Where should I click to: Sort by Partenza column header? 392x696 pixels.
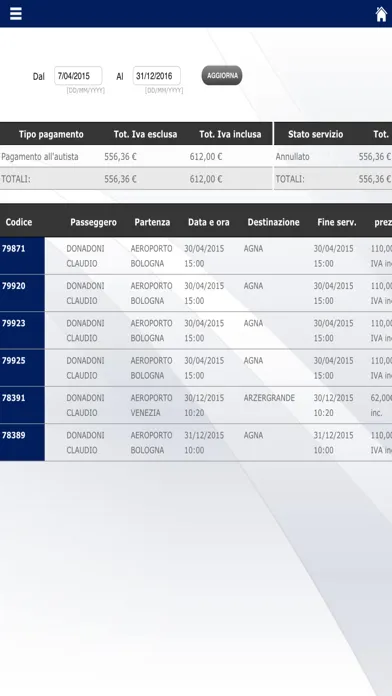[152, 222]
